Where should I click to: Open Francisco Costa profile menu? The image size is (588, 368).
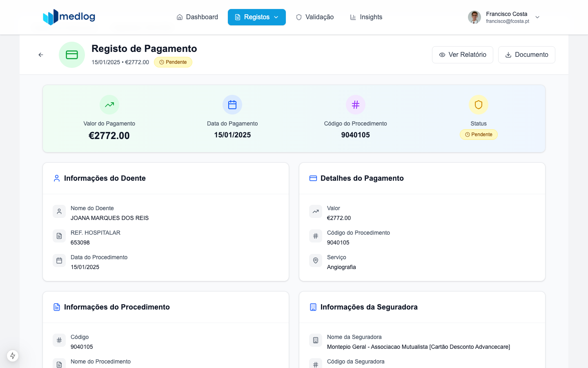click(507, 17)
